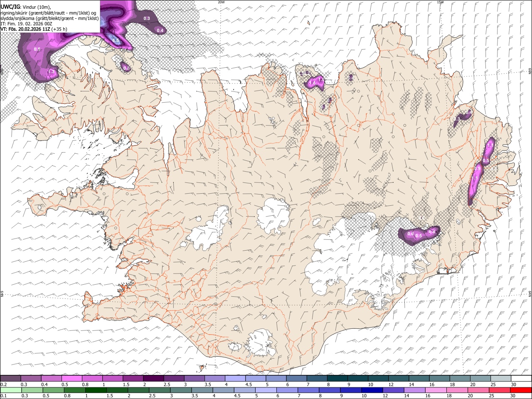The height and width of the screenshot is (399, 532).
Task: Click the "30" number under lower scale
Action: (x=512, y=396)
